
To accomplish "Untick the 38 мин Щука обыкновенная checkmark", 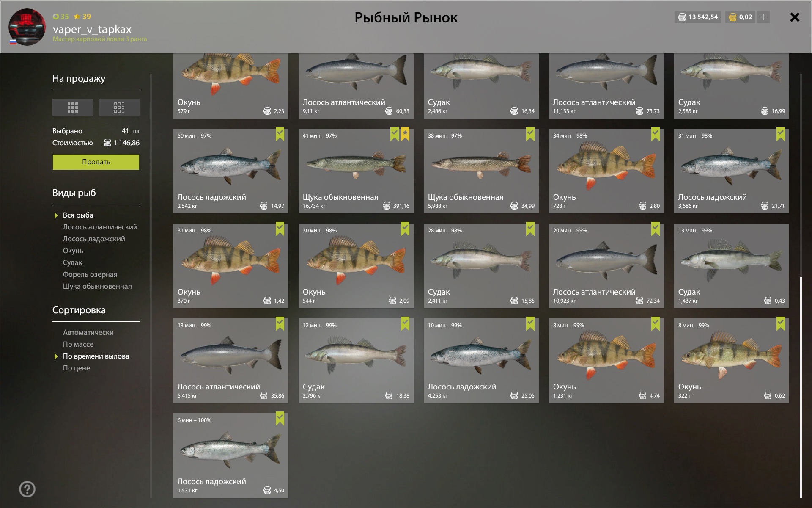I will click(530, 134).
